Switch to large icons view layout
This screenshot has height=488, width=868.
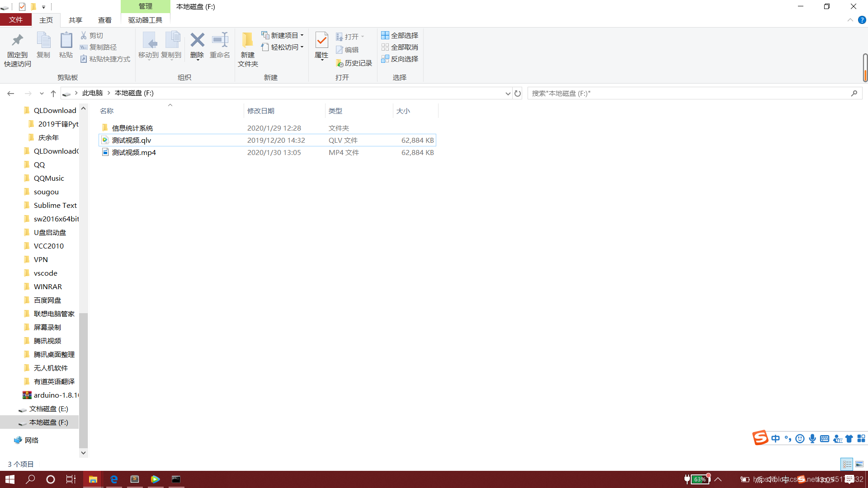[x=859, y=464]
